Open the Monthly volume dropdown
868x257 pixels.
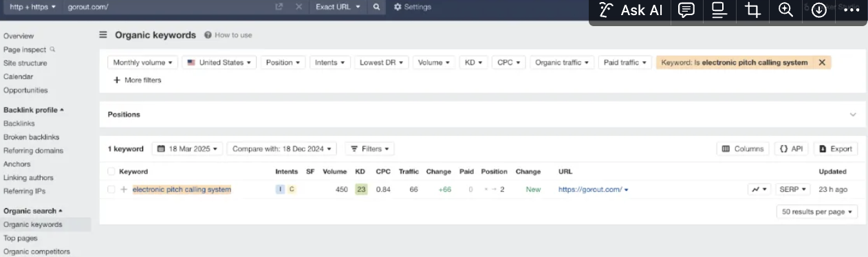[143, 63]
